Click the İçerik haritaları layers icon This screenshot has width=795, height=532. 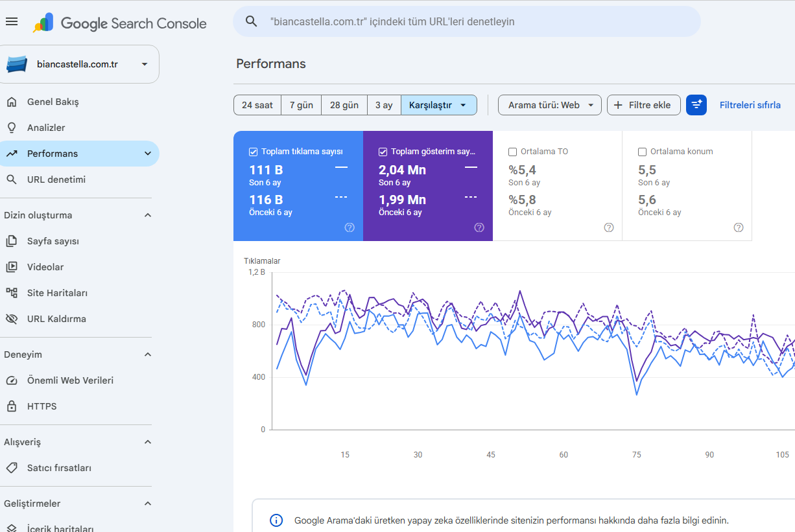[x=11, y=528]
